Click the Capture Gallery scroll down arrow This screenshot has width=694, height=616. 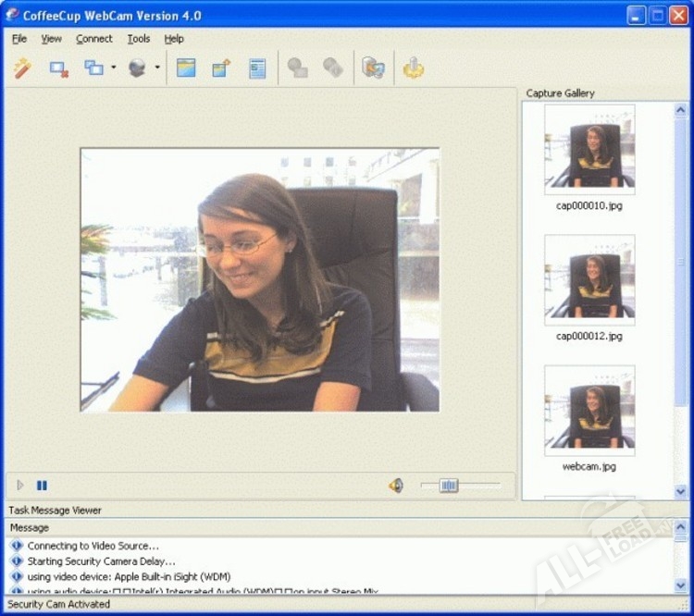coord(681,492)
